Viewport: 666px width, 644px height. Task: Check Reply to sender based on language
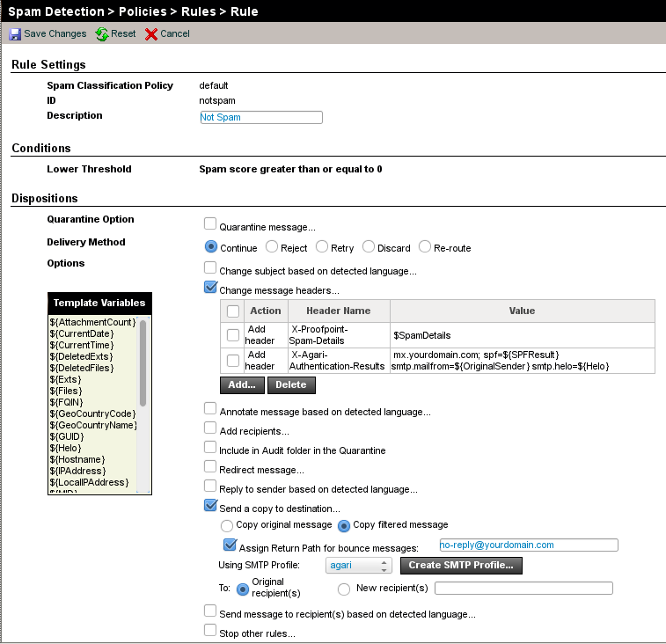pos(210,486)
